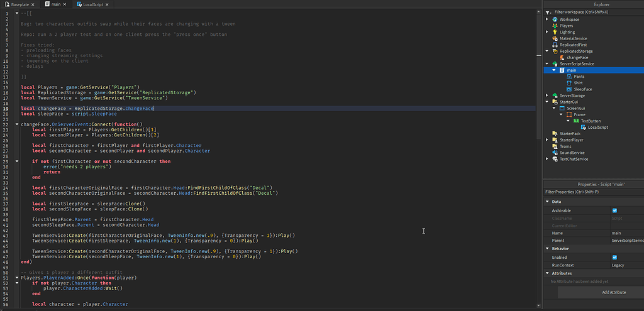
Task: Open the LocalScript editor tab
Action: coord(94,4)
